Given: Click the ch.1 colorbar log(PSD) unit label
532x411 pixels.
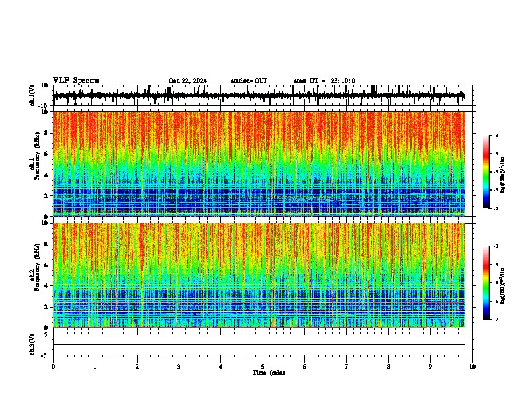Looking at the screenshot, I should [x=503, y=175].
